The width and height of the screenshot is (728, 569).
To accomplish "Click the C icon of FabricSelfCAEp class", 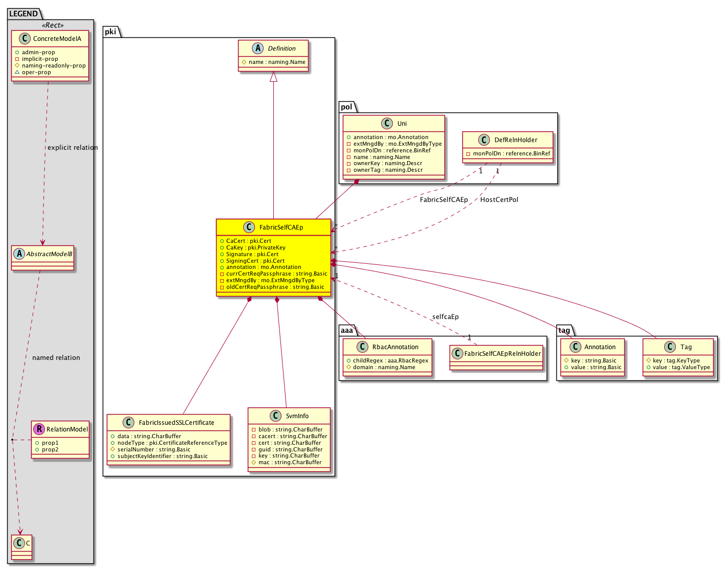I will [x=249, y=227].
